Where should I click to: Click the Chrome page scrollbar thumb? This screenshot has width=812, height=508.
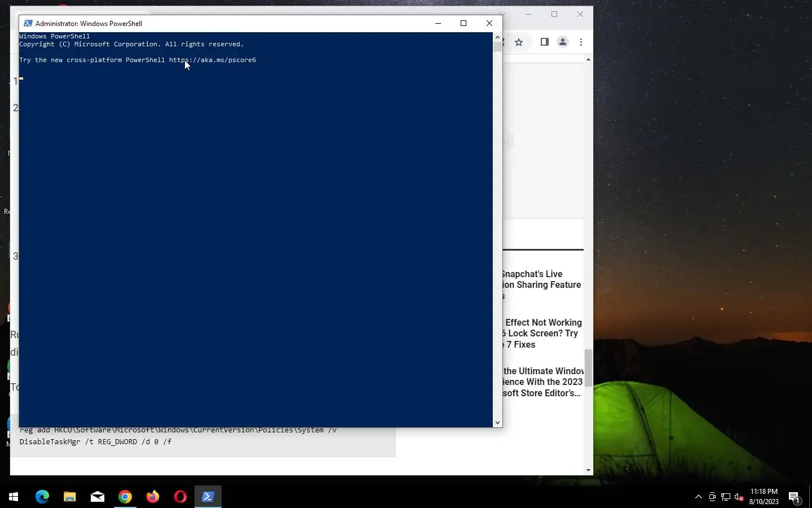click(x=588, y=368)
